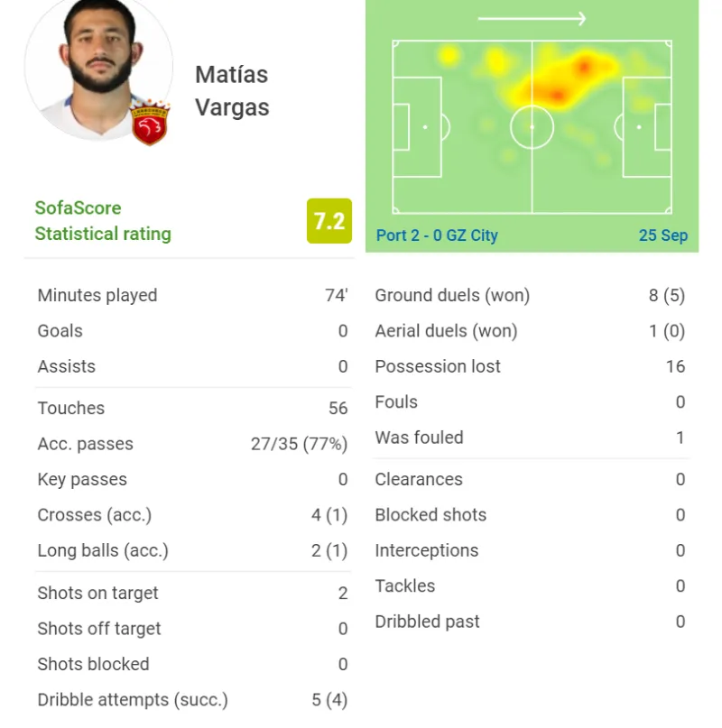Click the Touches stat row

[192, 408]
